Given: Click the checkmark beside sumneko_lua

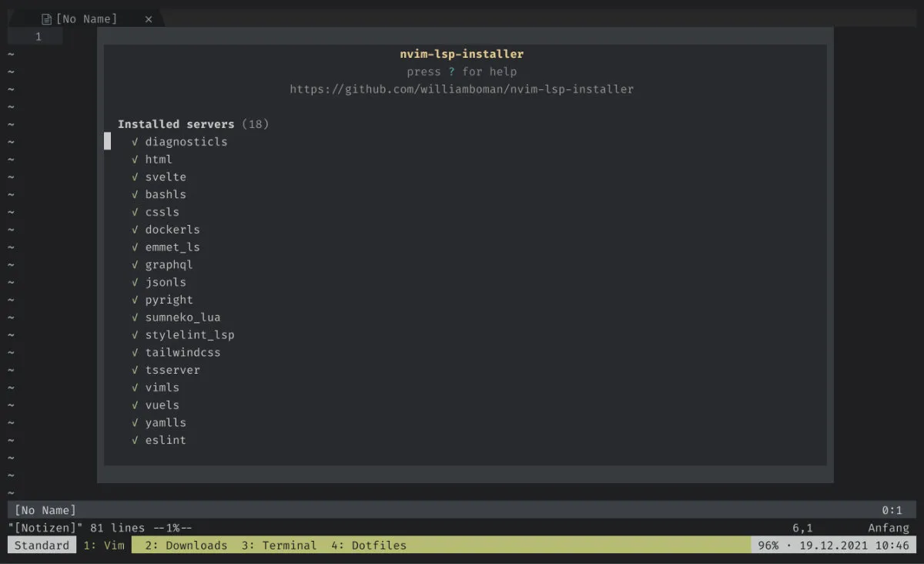Looking at the screenshot, I should (135, 317).
